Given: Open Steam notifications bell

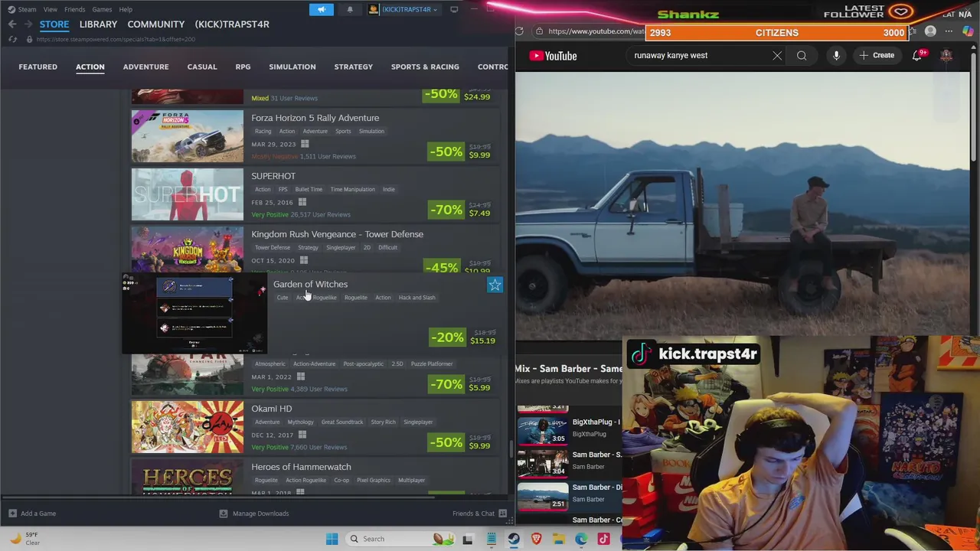Looking at the screenshot, I should 350,9.
